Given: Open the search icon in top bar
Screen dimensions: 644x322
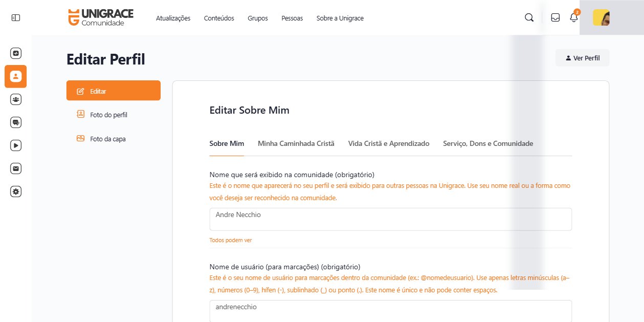Looking at the screenshot, I should (x=528, y=17).
